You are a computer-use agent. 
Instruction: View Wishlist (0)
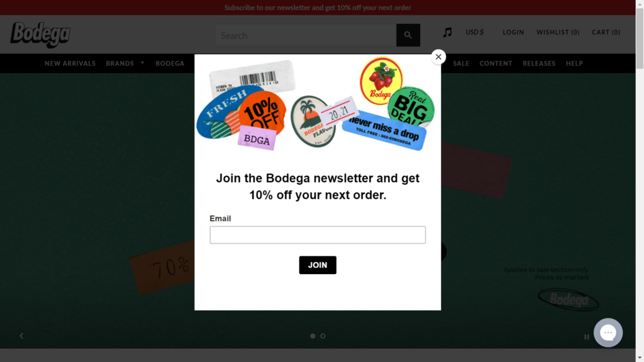558,32
